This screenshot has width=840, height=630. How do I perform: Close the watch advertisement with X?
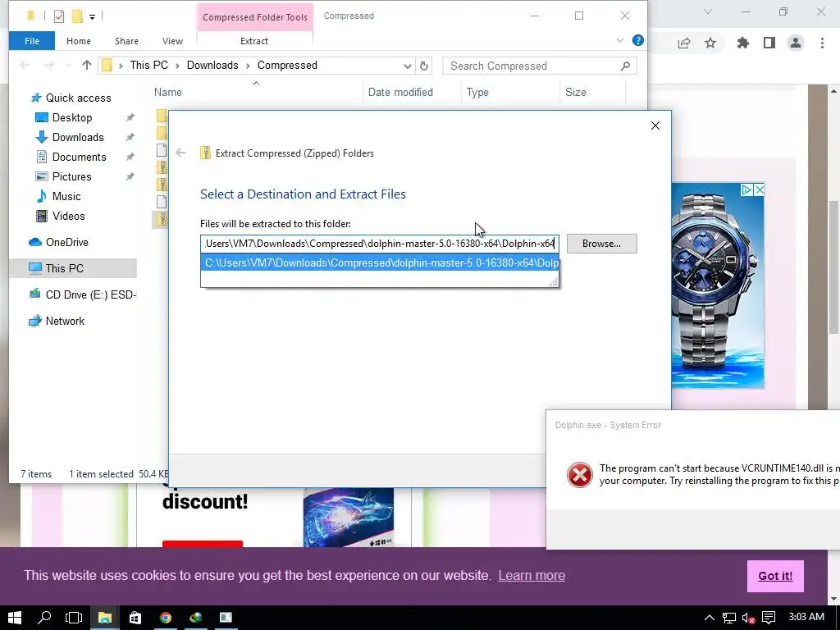tap(759, 189)
